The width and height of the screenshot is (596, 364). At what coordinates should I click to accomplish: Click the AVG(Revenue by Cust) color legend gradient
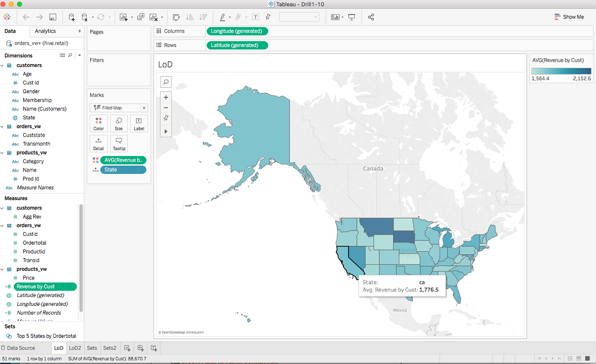pos(561,71)
